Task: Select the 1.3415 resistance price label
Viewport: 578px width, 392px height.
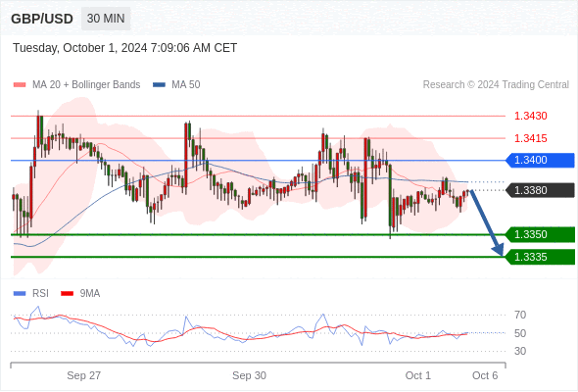Action: point(530,138)
